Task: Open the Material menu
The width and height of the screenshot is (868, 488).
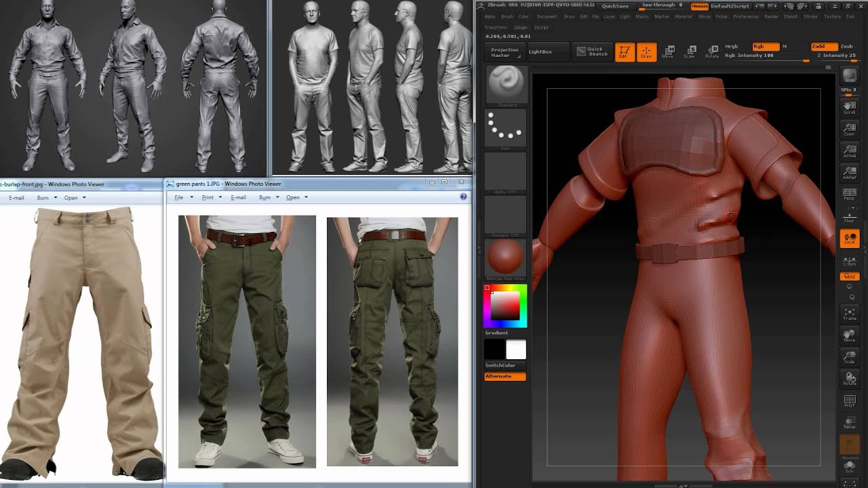Action: point(683,16)
